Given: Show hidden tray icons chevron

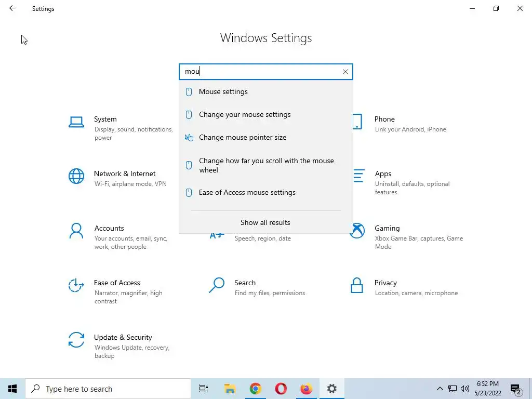Looking at the screenshot, I should click(x=440, y=389).
